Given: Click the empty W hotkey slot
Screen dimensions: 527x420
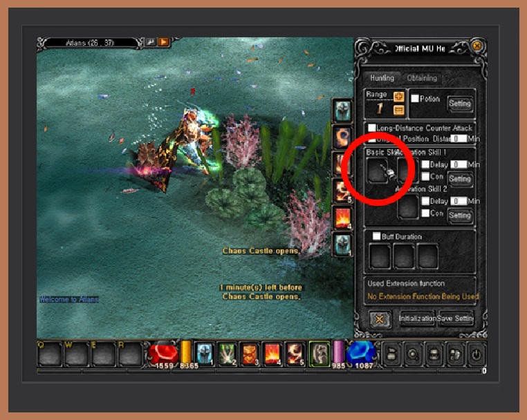Looking at the screenshot, I should tap(76, 354).
